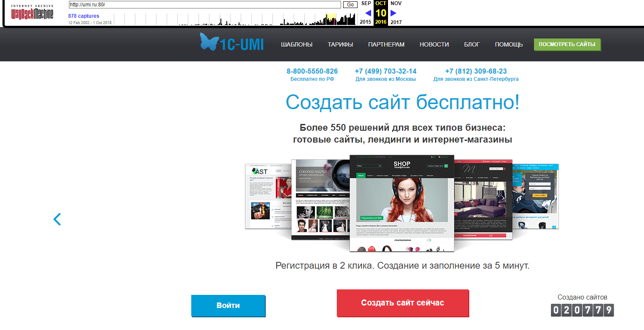The height and width of the screenshot is (330, 644).
Task: Go to next capture using the blue right arrow
Action: pyautogui.click(x=394, y=13)
